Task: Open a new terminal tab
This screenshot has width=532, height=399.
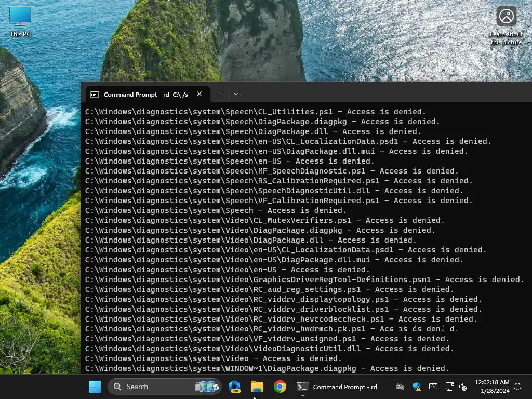Action: (221, 94)
